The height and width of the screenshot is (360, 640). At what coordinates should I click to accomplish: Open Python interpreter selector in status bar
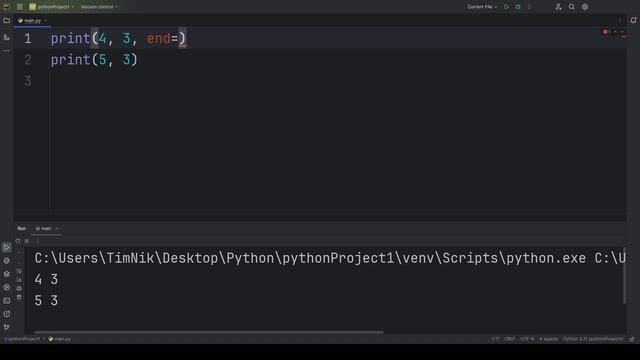[x=593, y=339]
